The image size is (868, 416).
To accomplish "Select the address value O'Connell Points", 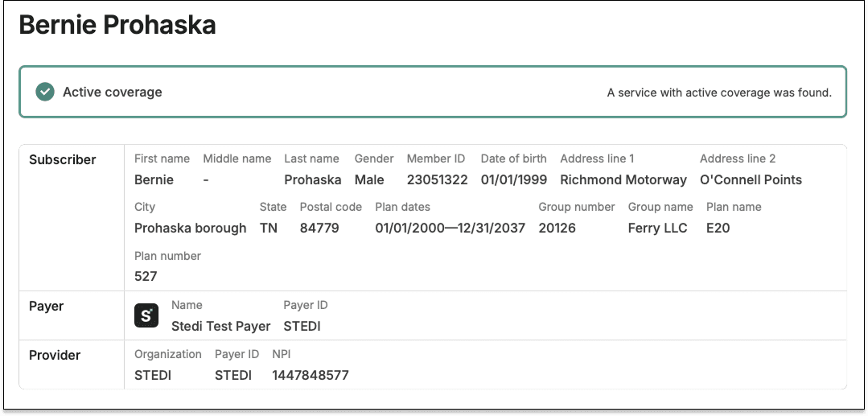I will click(x=751, y=180).
